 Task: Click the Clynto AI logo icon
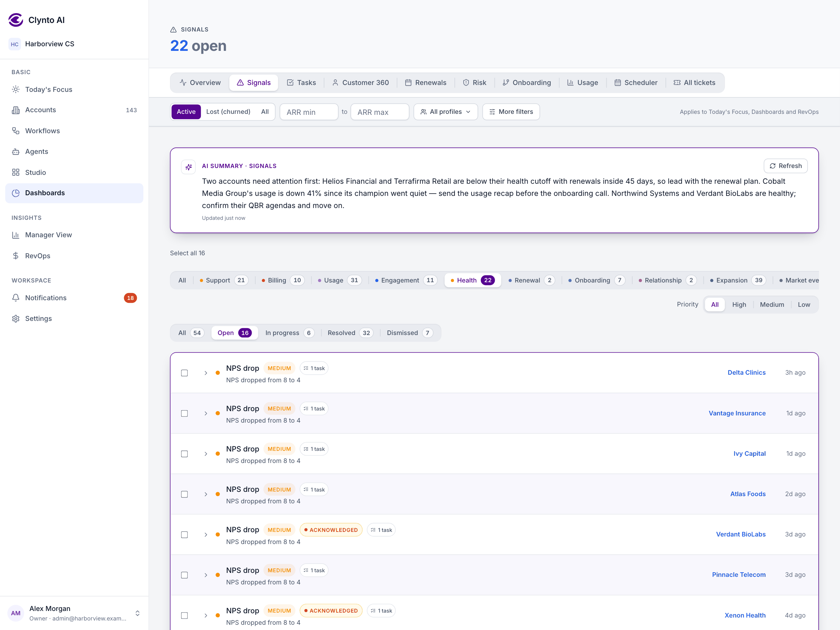click(15, 20)
